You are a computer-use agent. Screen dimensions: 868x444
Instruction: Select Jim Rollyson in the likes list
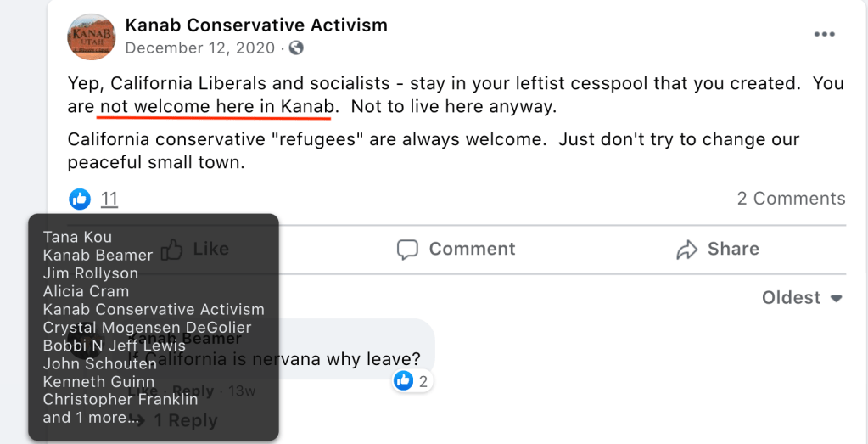tap(90, 273)
